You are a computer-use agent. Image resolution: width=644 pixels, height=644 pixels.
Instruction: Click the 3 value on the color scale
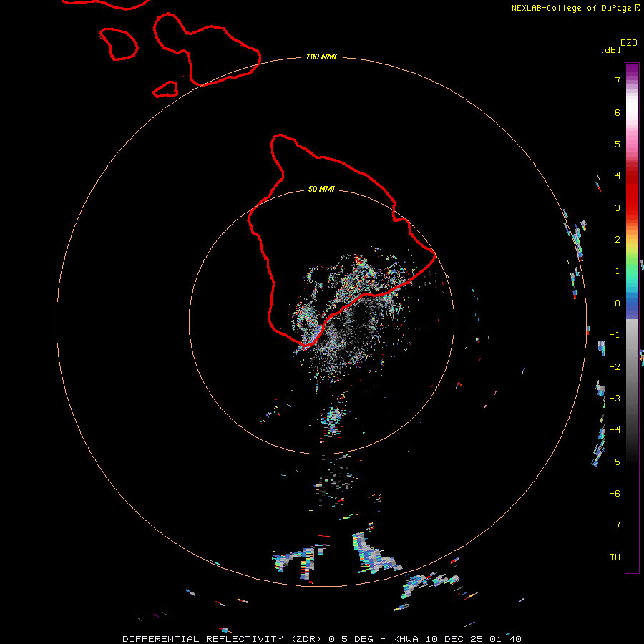[618, 208]
